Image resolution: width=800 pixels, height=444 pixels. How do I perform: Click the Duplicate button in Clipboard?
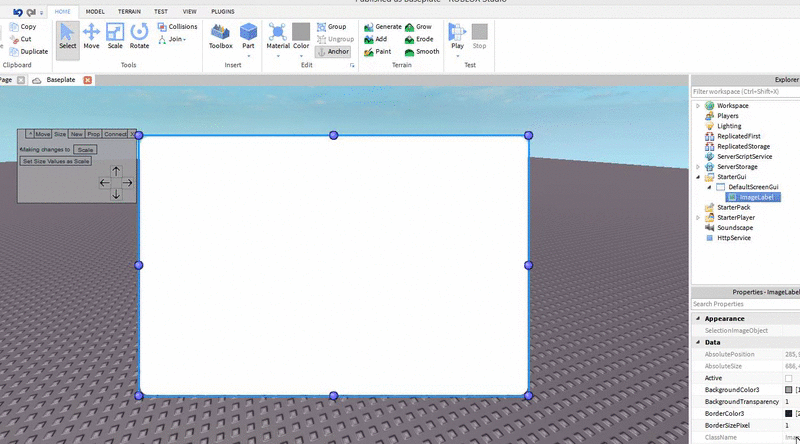click(28, 51)
